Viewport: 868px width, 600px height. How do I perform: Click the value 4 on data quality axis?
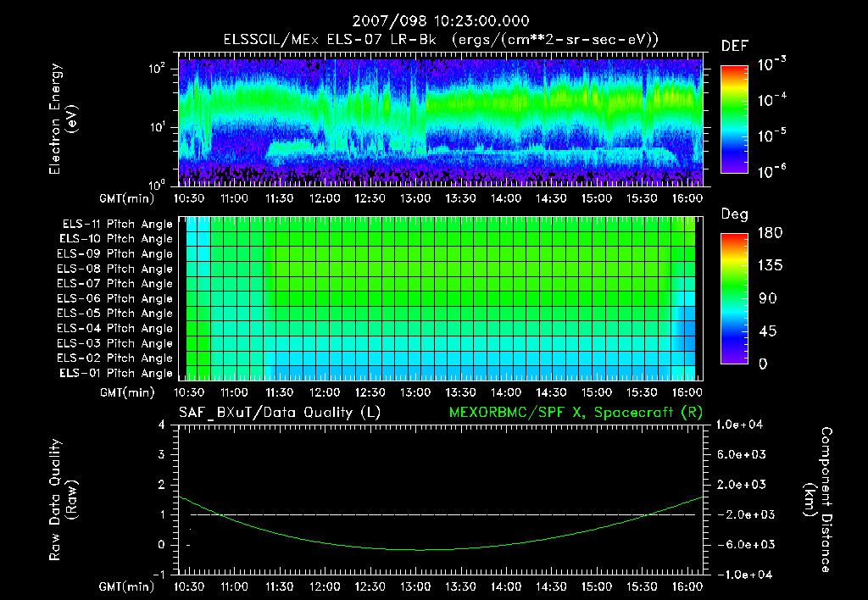click(x=162, y=425)
